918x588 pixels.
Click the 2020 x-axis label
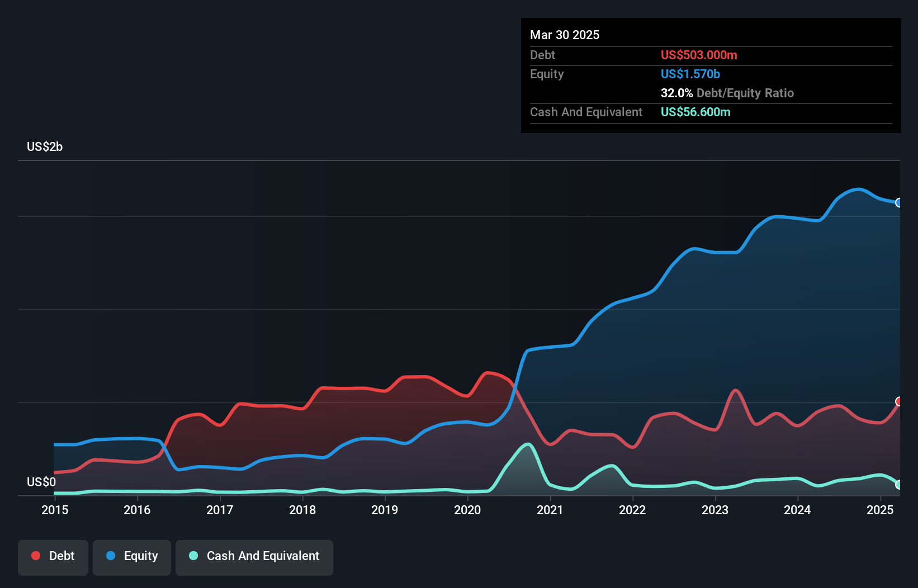coord(467,510)
